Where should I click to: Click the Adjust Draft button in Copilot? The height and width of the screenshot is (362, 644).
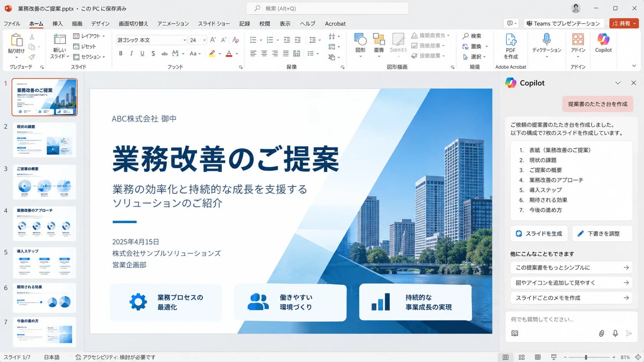pyautogui.click(x=602, y=234)
